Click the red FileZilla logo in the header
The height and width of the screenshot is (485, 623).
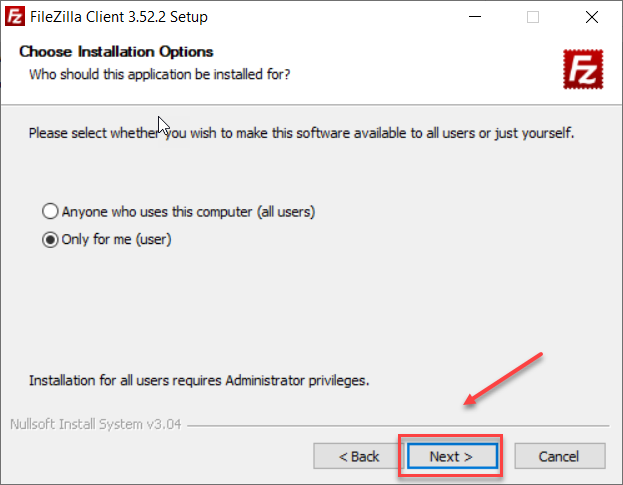[580, 69]
